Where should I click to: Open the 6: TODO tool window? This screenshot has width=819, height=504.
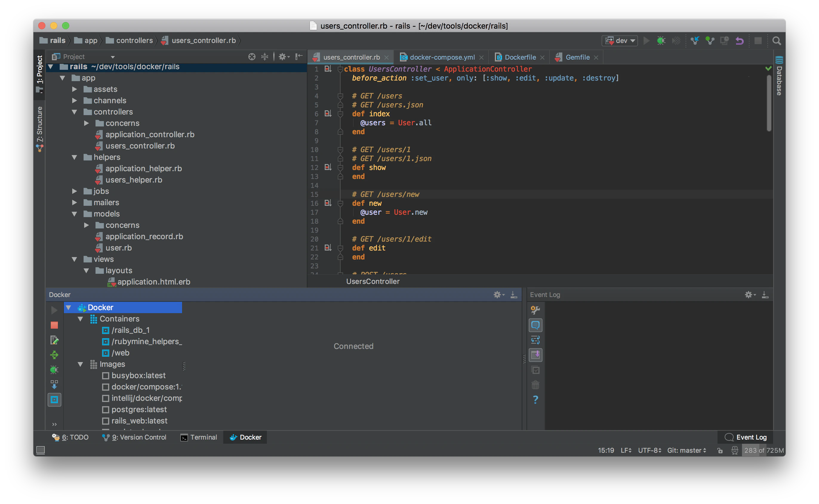tap(70, 437)
